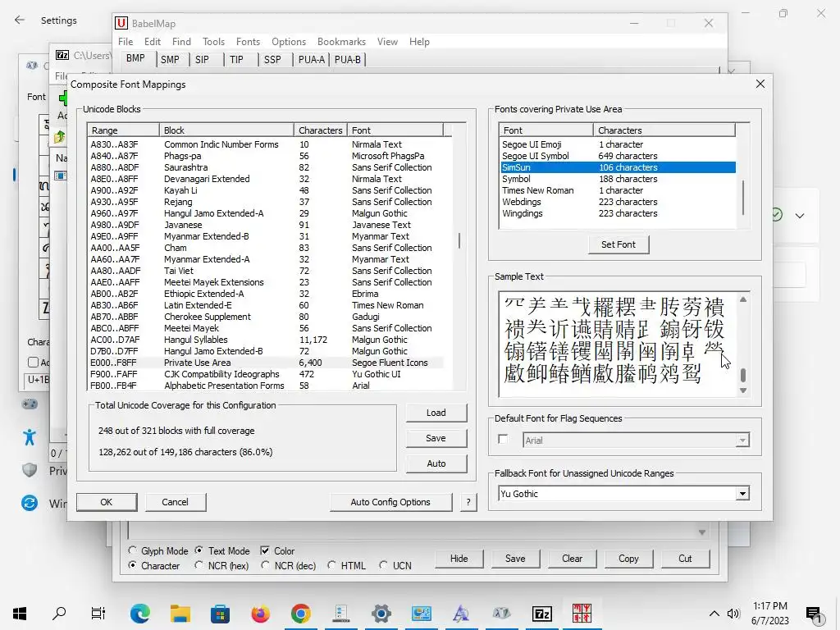The image size is (840, 630).
Task: Click the Gaming icon in Settings sidebar
Action: 30,404
